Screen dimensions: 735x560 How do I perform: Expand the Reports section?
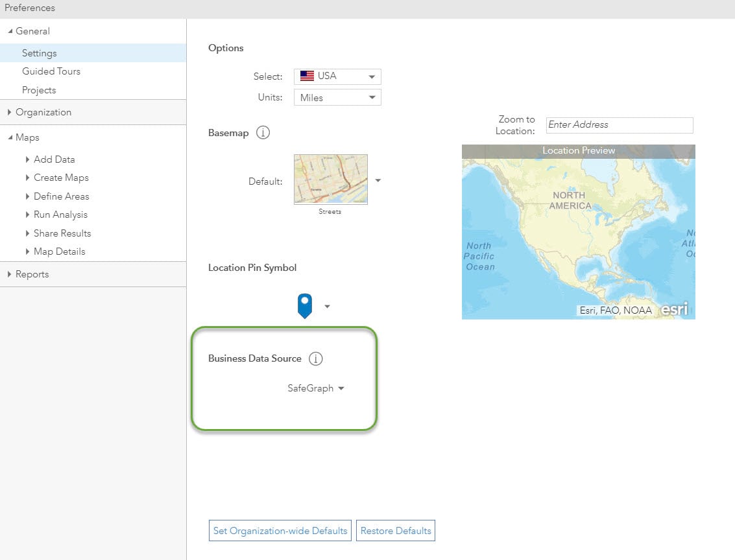[32, 274]
